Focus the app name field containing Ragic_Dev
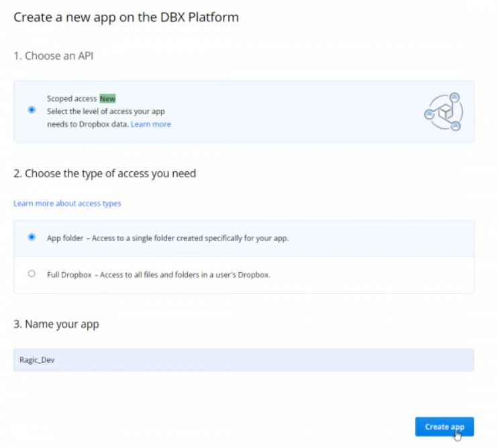Image resolution: width=498 pixels, height=448 pixels. pos(243,360)
